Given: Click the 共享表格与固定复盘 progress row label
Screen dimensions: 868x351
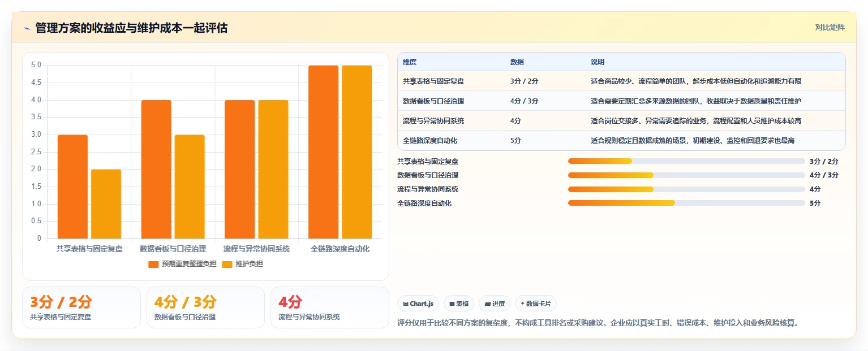Looking at the screenshot, I should point(428,161).
